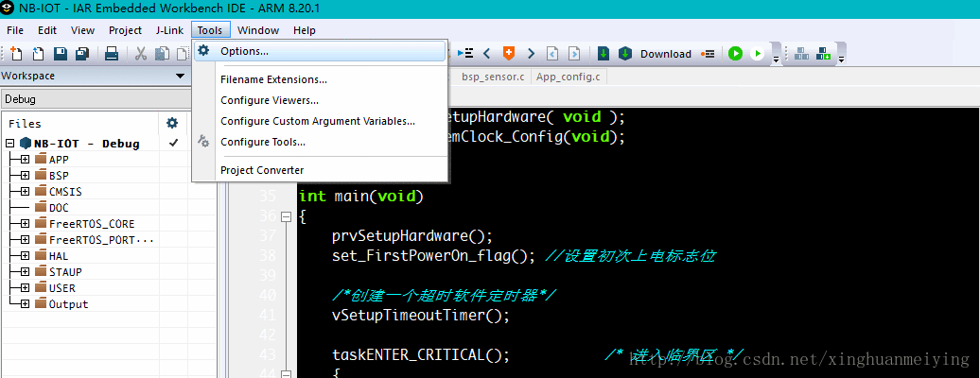
Task: Click the Open file toolbar icon
Action: (x=38, y=54)
